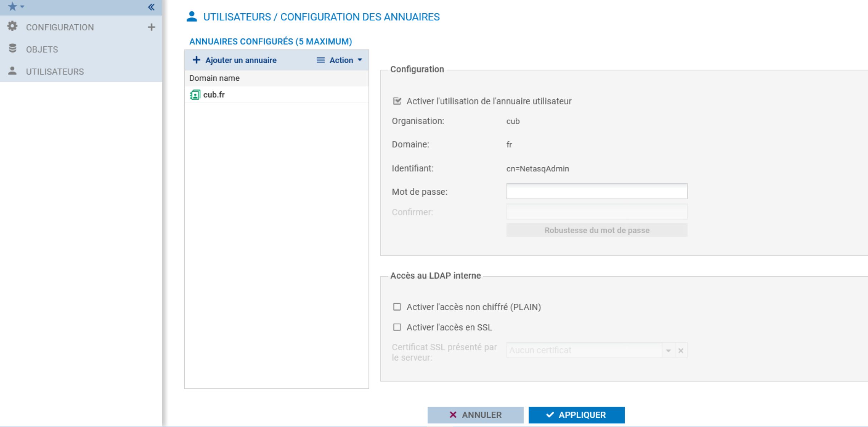Expand Configuration menu with plus sign
The height and width of the screenshot is (427, 868).
tap(152, 27)
